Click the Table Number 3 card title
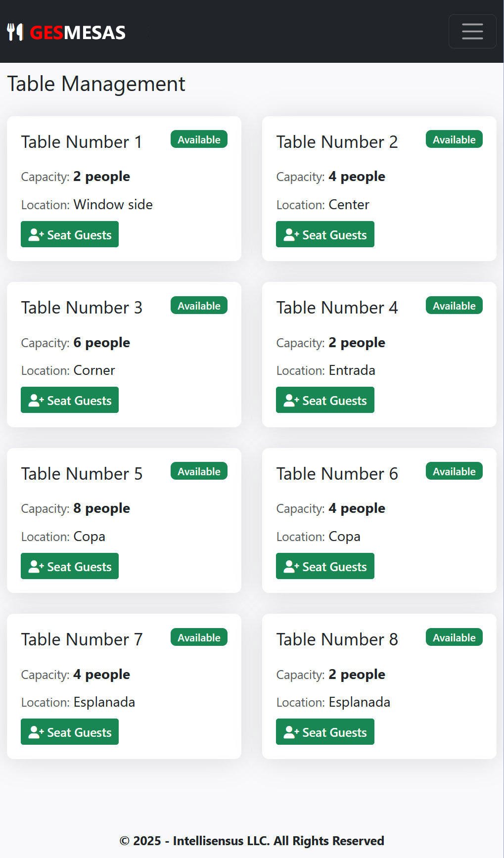504x858 pixels. click(x=82, y=308)
